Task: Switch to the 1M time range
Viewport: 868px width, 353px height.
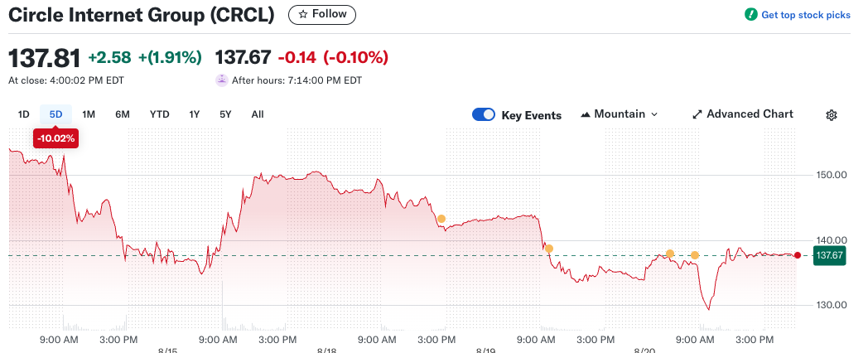Action: click(x=89, y=114)
